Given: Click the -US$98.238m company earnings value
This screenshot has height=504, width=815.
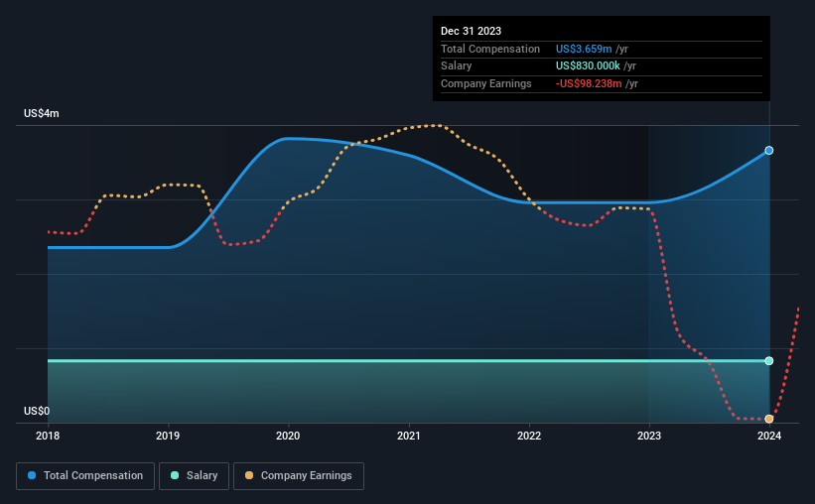Looking at the screenshot, I should (589, 83).
